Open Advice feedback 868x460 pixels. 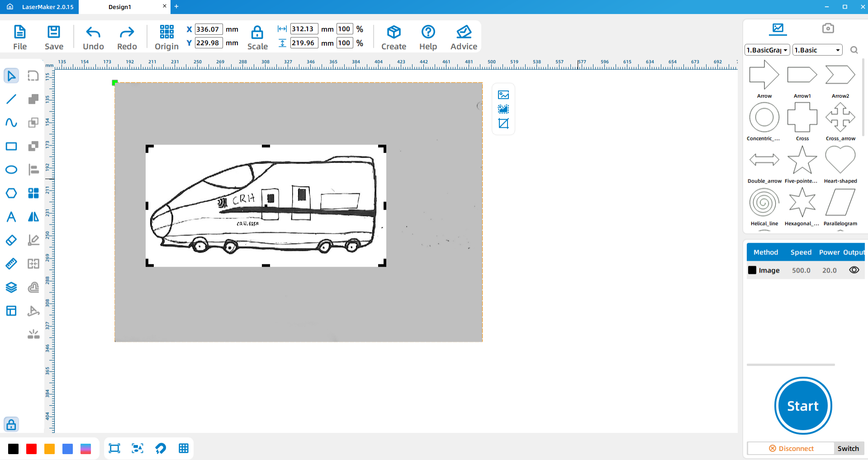click(x=464, y=38)
